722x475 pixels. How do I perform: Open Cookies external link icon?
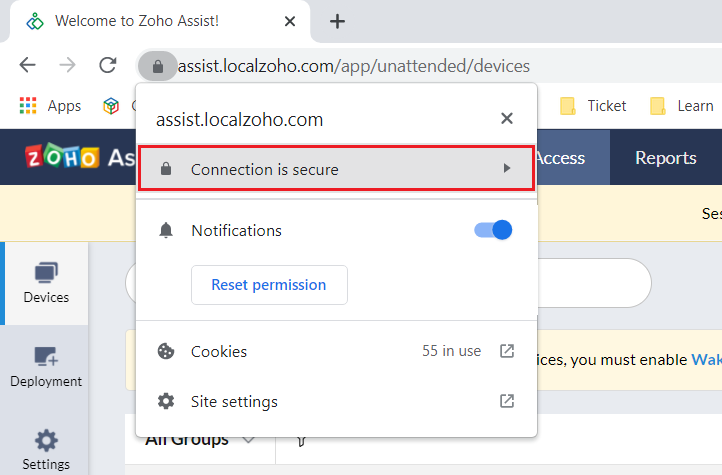[x=507, y=351]
